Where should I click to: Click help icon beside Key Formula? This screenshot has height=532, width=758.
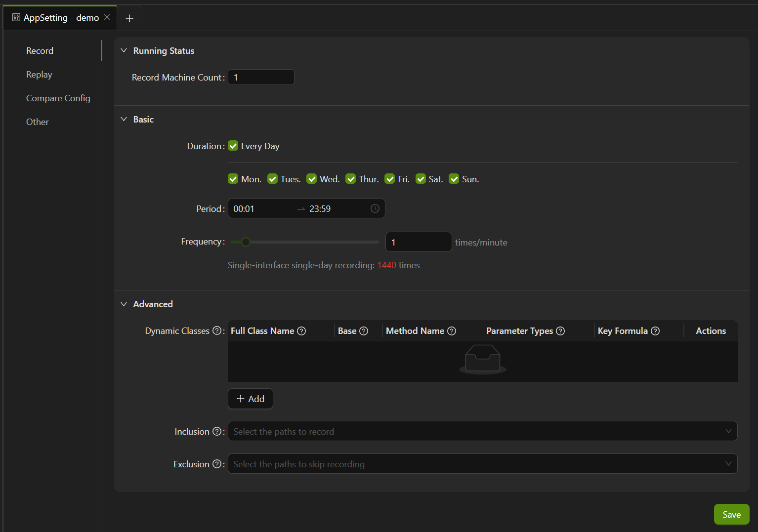pos(655,331)
